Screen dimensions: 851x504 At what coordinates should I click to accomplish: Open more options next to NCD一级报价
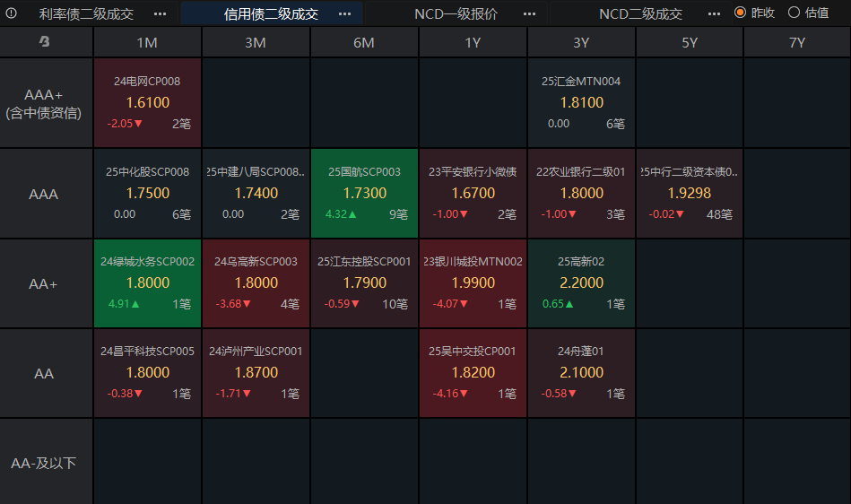530,13
